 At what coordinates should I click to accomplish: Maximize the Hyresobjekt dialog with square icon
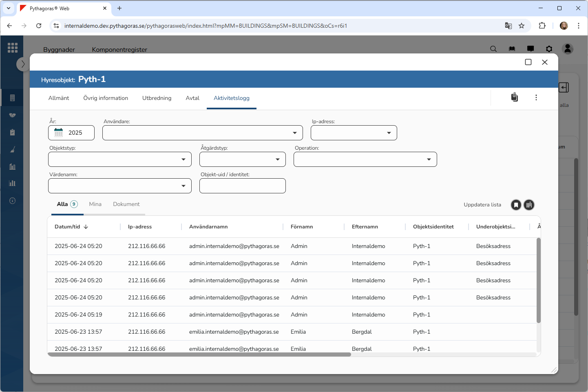click(x=528, y=62)
